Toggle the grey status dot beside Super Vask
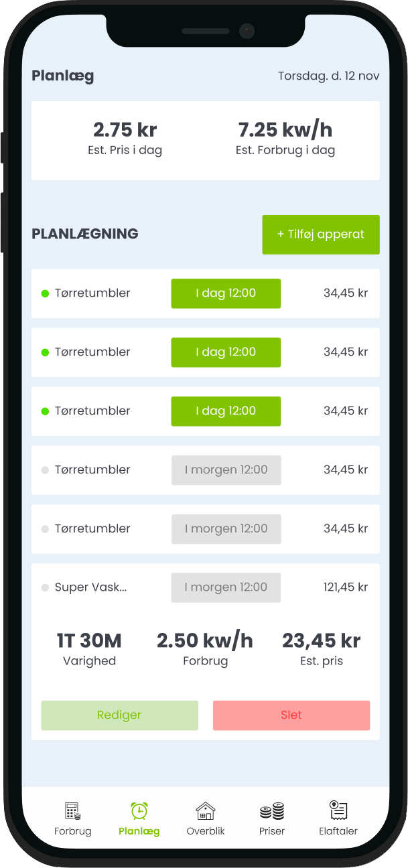408x868 pixels. pyautogui.click(x=46, y=588)
